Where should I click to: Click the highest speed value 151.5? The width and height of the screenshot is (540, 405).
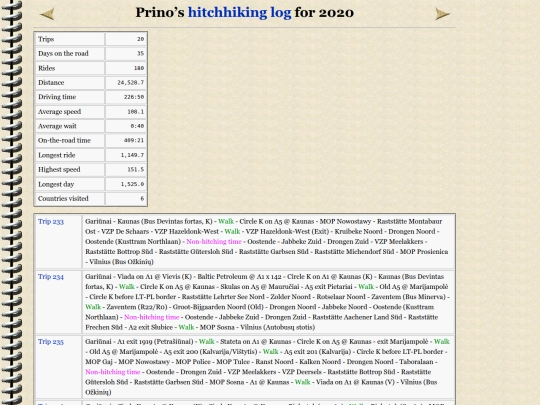(x=136, y=170)
